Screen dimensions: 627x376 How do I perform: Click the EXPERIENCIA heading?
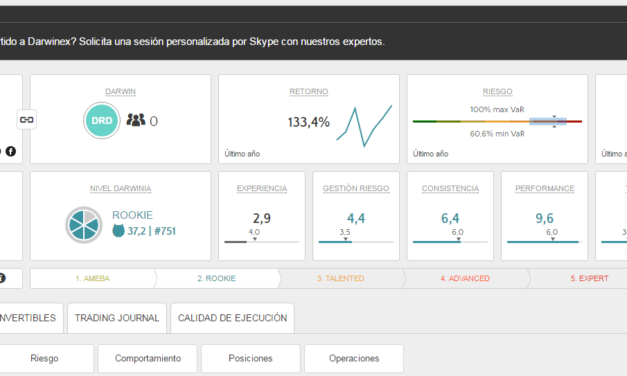[262, 188]
